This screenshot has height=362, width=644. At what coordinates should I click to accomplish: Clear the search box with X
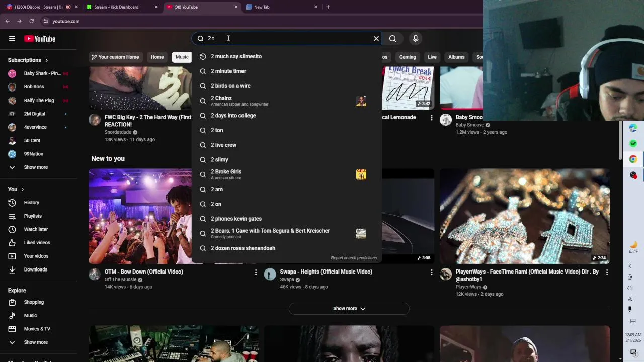click(376, 38)
